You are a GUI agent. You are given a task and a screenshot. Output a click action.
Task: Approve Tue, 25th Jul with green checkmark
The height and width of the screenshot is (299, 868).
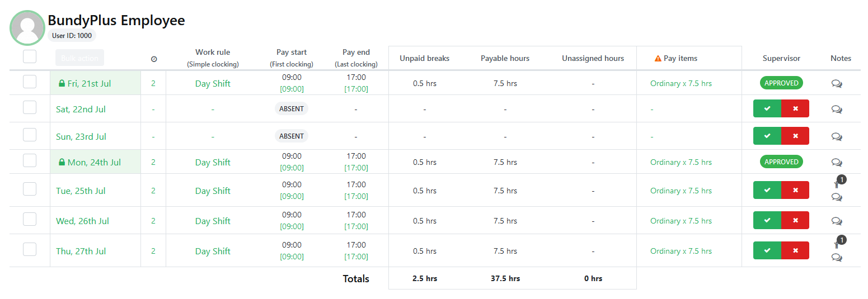767,191
